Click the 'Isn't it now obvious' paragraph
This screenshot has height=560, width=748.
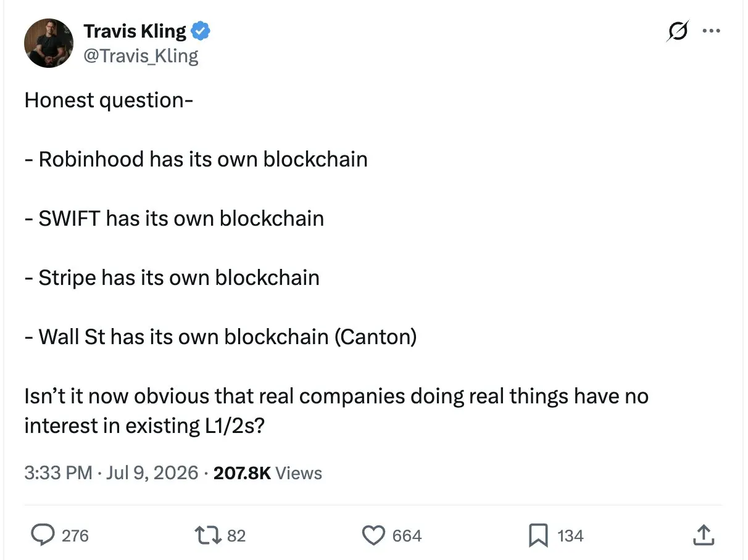click(336, 411)
